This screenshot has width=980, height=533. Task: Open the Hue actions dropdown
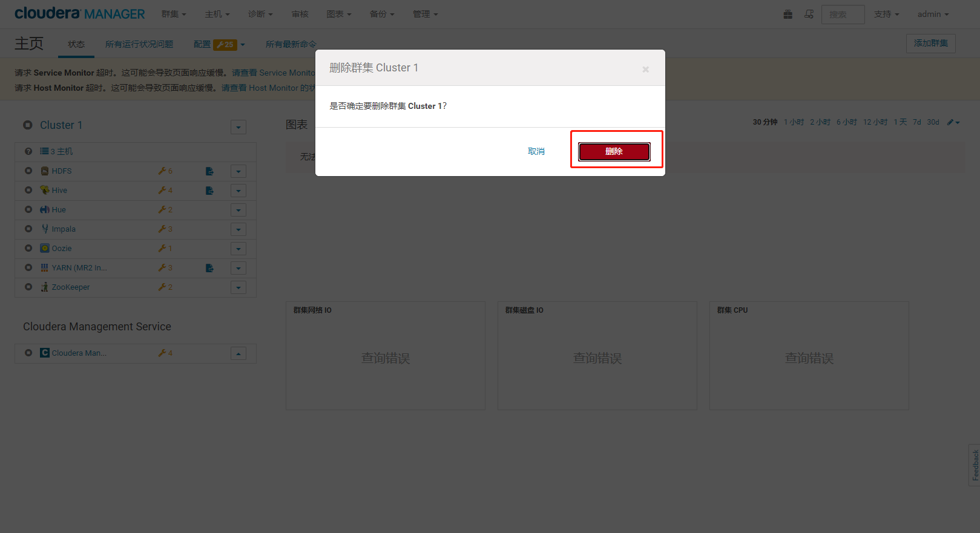tap(238, 210)
